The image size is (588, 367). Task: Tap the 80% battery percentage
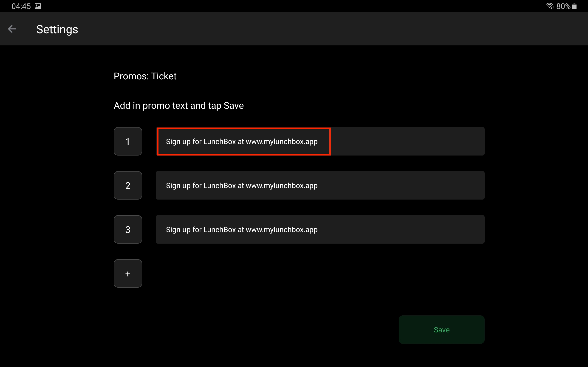(x=563, y=6)
